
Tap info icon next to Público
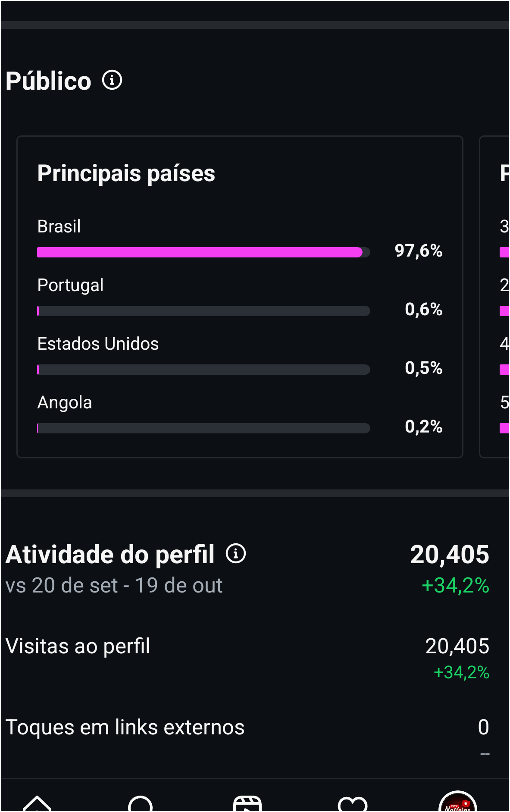pyautogui.click(x=112, y=80)
